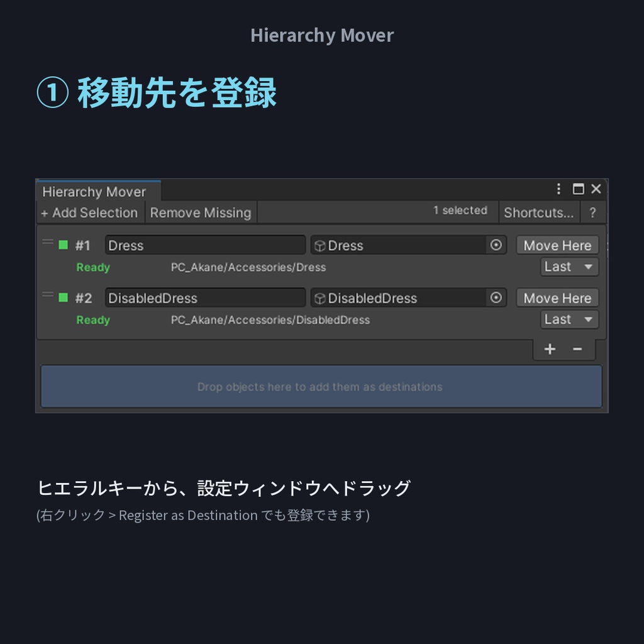Open the Shortcuts... button
The width and height of the screenshot is (644, 644).
(539, 213)
